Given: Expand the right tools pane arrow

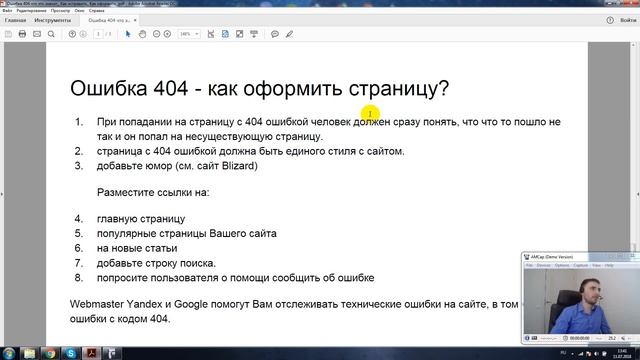Looking at the screenshot, I should click(638, 195).
